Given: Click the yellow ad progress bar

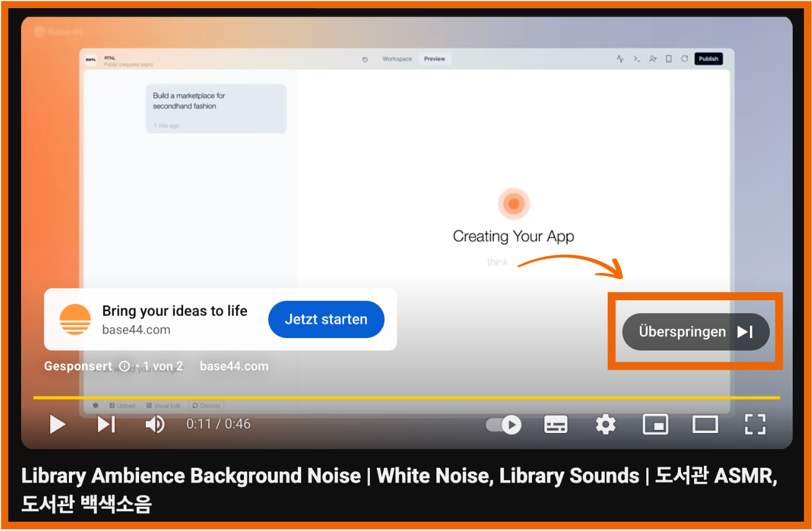Looking at the screenshot, I should [x=407, y=397].
